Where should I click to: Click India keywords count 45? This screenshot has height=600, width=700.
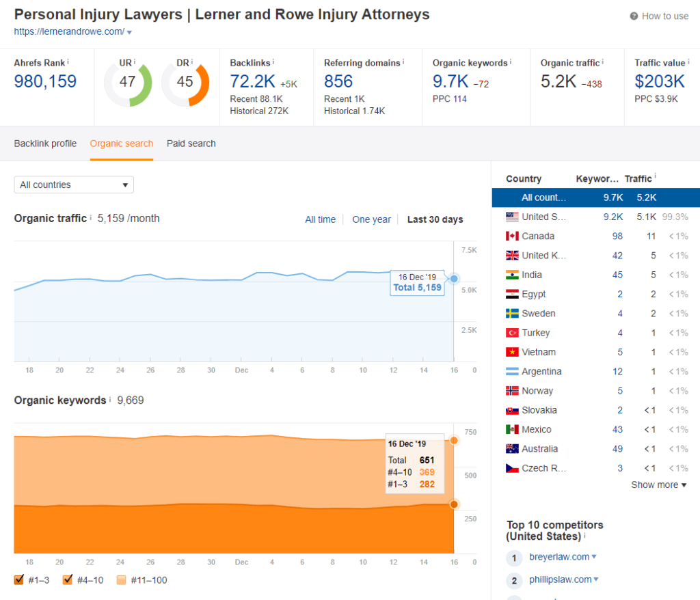[617, 275]
